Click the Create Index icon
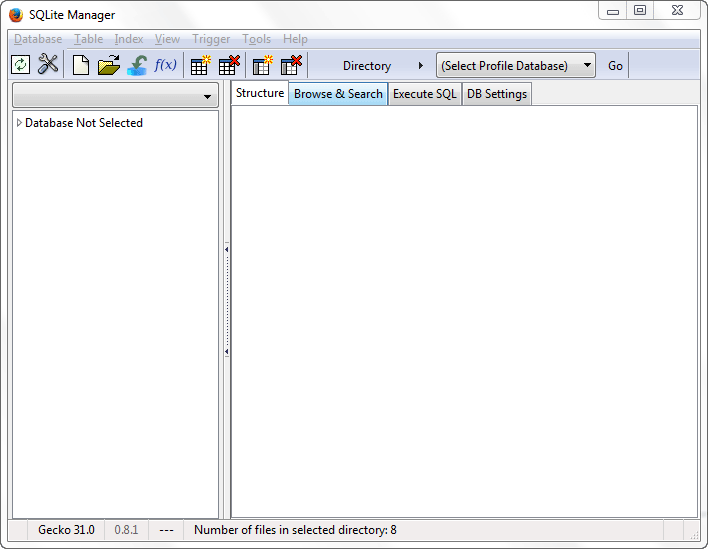 [262, 65]
